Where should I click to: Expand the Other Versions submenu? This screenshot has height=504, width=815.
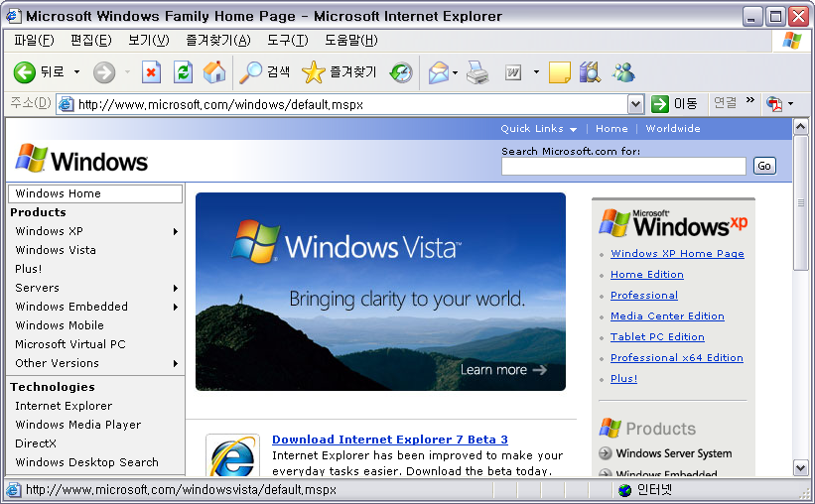(176, 364)
